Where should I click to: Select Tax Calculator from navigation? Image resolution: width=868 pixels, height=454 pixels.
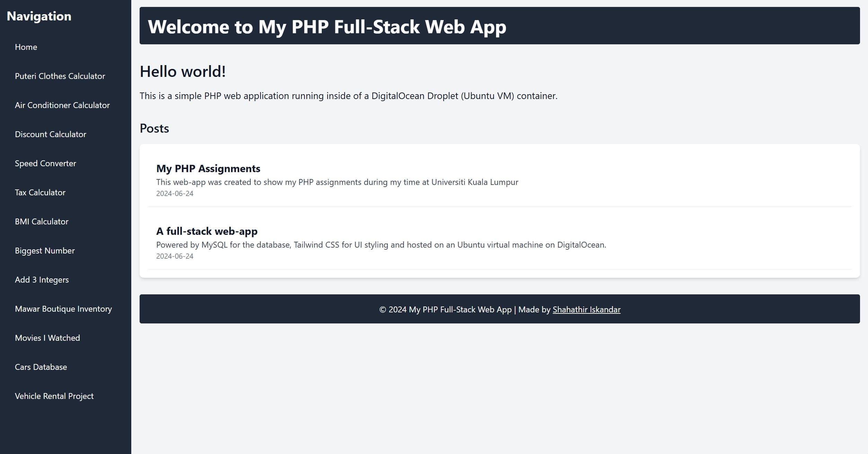40,193
